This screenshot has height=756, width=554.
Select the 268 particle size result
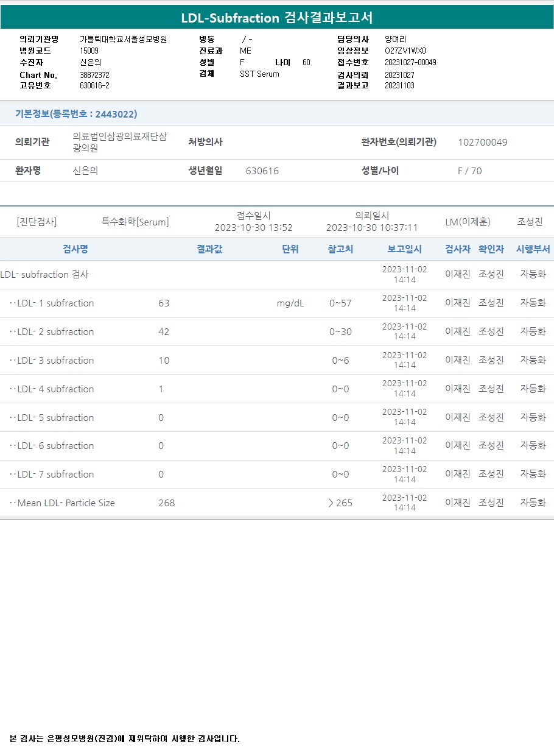(x=166, y=503)
